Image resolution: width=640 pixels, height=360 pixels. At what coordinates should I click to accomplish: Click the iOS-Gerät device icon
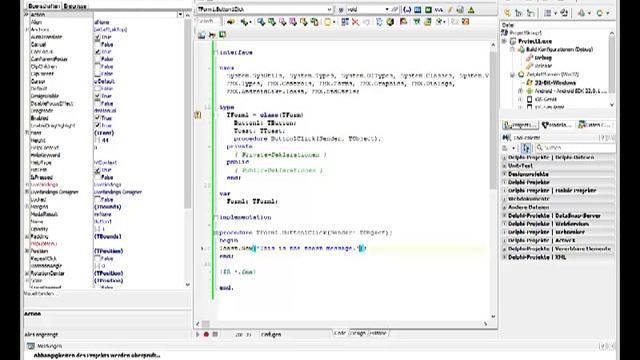(x=529, y=99)
